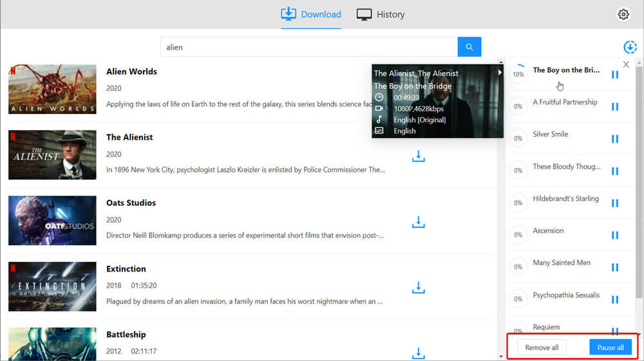644x361 pixels.
Task: Click the Oats Studios description text
Action: 245,236
